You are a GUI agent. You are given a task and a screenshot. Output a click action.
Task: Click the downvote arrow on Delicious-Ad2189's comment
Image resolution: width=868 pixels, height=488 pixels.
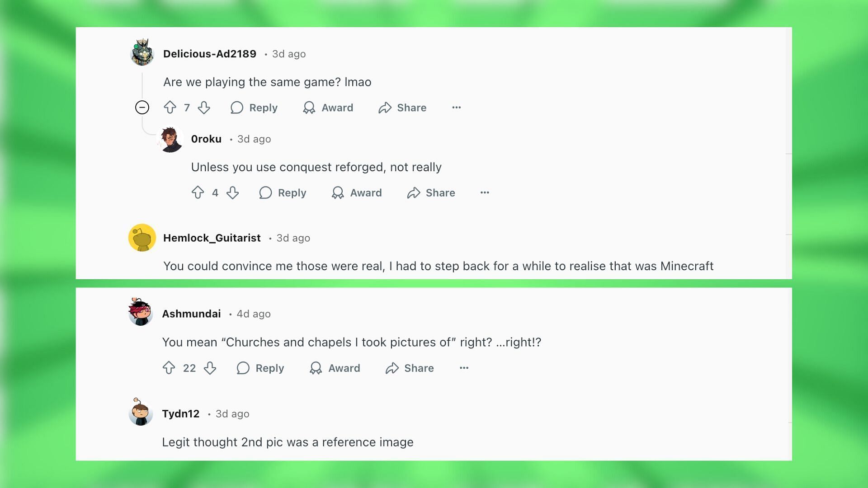tap(203, 107)
